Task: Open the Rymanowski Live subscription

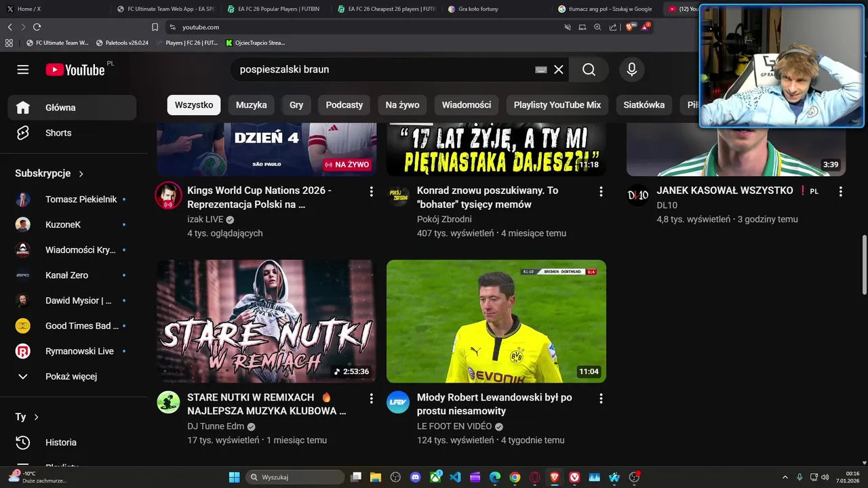Action: (x=73, y=351)
